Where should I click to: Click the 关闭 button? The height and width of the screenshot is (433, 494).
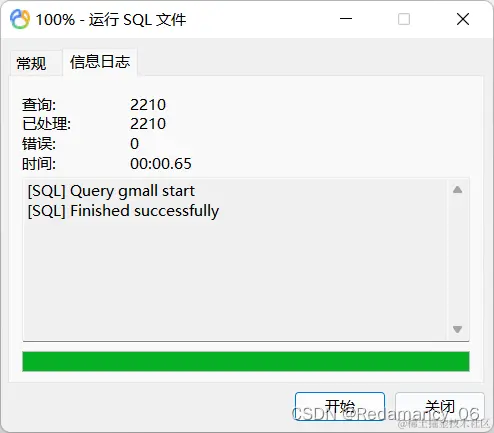440,406
